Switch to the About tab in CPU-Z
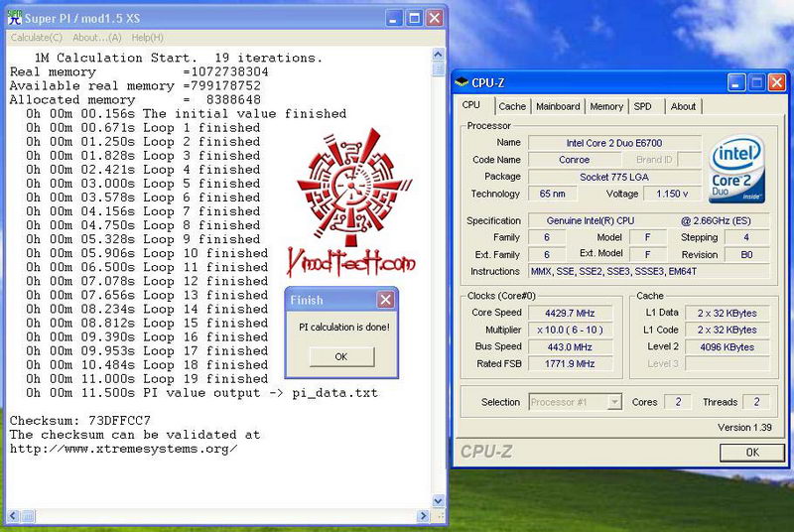The image size is (794, 532). pos(683,106)
